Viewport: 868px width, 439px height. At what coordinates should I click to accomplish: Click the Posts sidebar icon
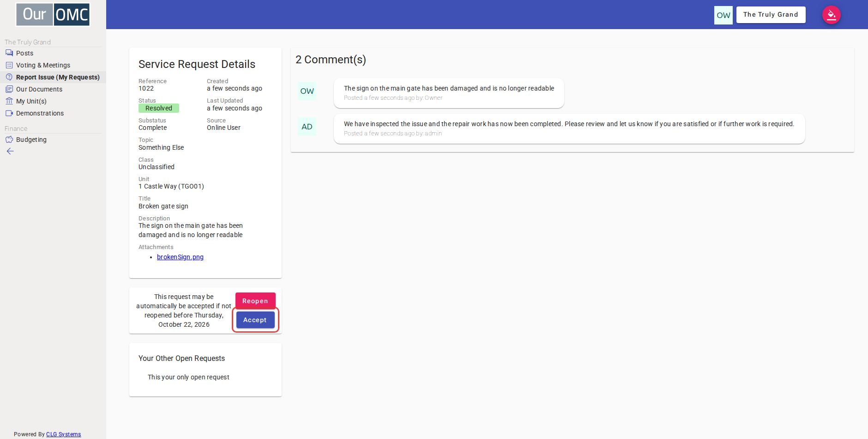9,53
